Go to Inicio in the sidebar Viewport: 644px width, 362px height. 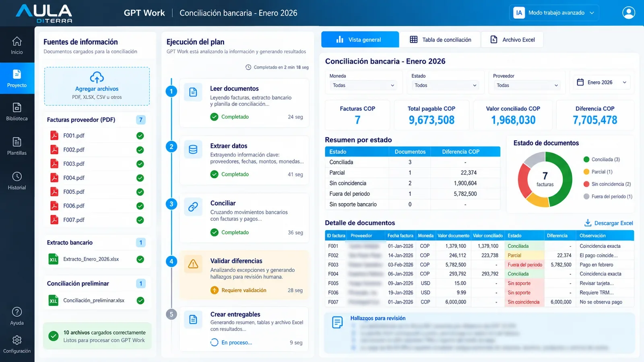(x=17, y=45)
